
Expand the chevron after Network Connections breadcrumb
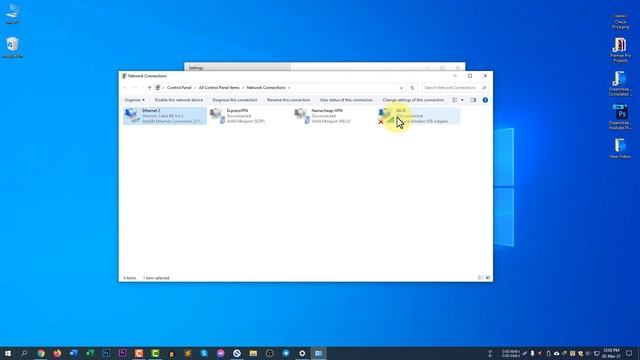point(289,88)
